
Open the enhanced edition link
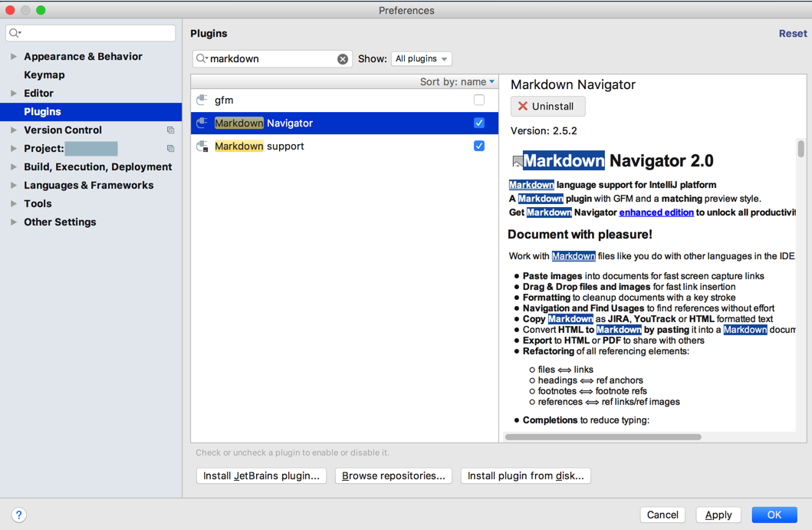[656, 212]
